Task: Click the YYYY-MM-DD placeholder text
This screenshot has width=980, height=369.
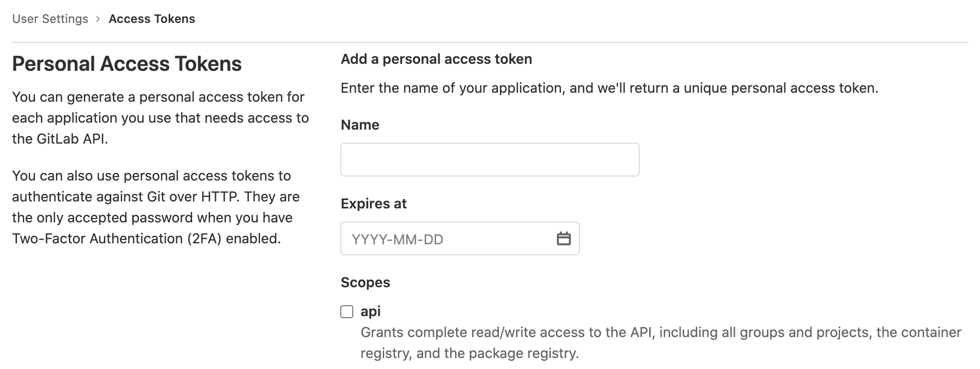Action: 397,240
